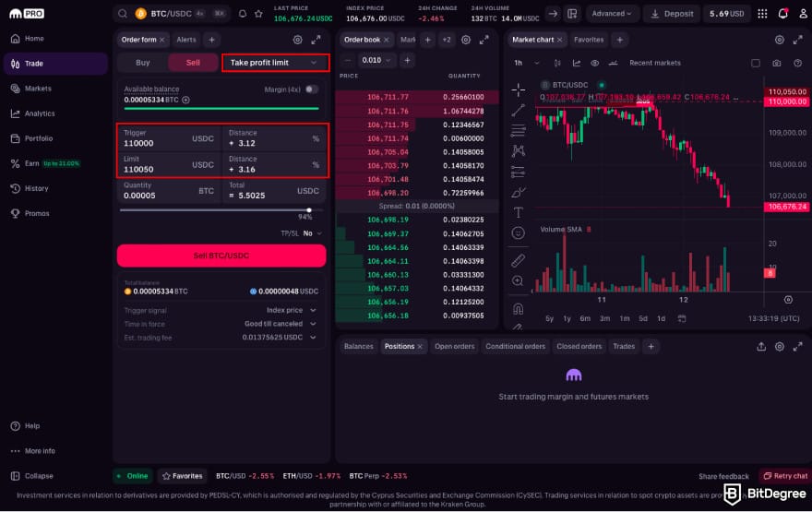Click the Deposit button

672,14
